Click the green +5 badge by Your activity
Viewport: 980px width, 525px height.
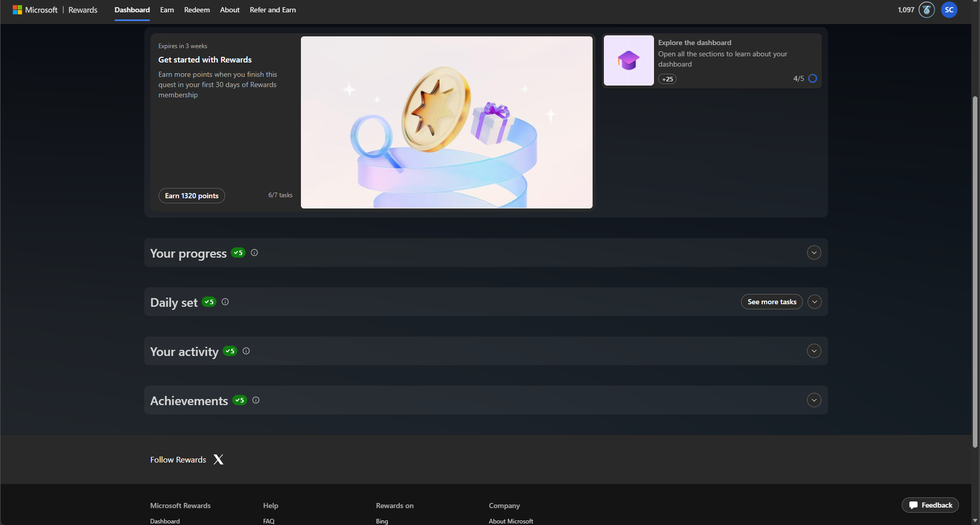tap(230, 351)
